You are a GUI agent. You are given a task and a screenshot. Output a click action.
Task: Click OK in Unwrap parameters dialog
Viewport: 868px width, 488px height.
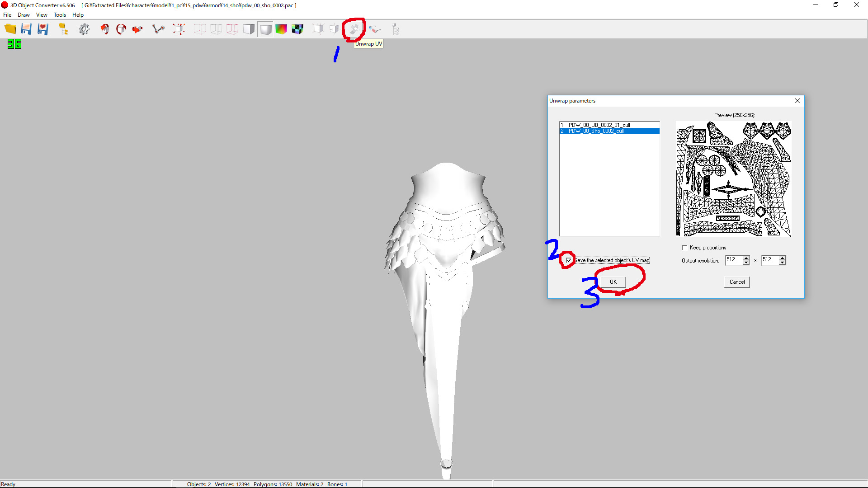613,282
